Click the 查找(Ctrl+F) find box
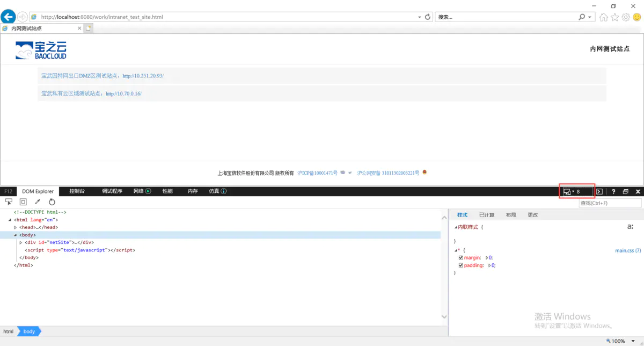The image size is (644, 346). (610, 203)
